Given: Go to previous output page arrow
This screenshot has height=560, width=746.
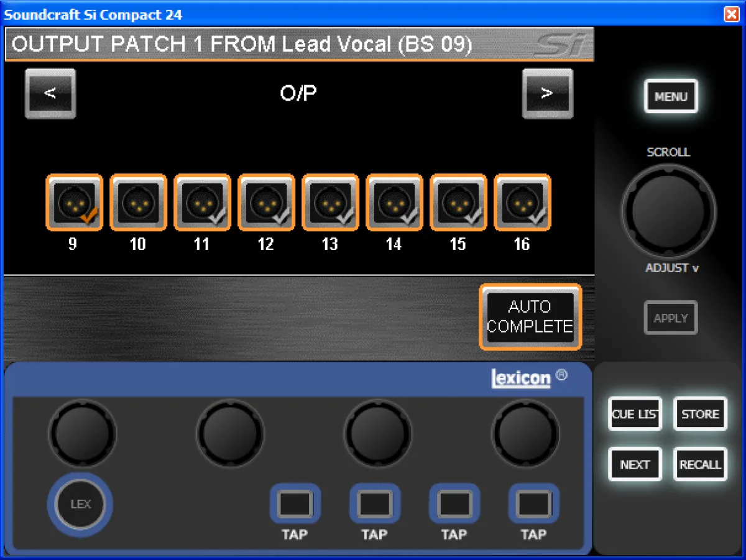Looking at the screenshot, I should [x=50, y=93].
